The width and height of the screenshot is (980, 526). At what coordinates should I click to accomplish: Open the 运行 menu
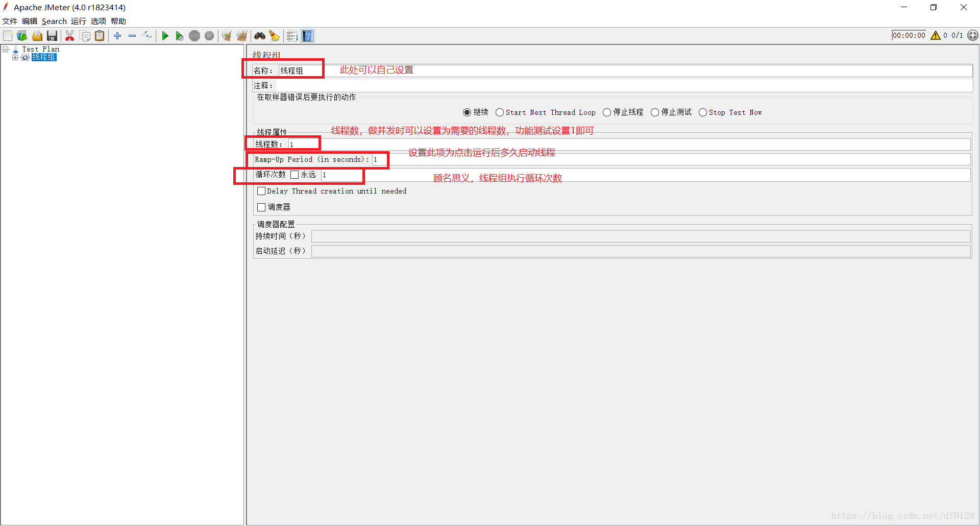[79, 21]
